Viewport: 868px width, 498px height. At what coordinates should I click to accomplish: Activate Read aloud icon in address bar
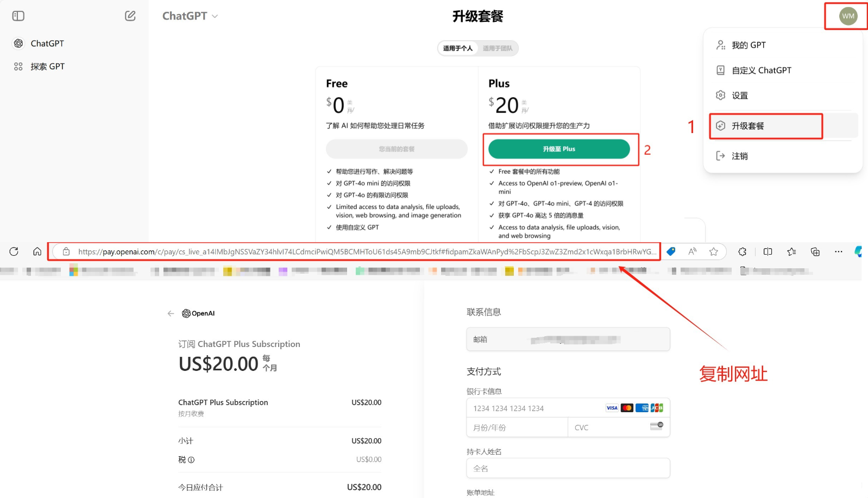pyautogui.click(x=692, y=251)
